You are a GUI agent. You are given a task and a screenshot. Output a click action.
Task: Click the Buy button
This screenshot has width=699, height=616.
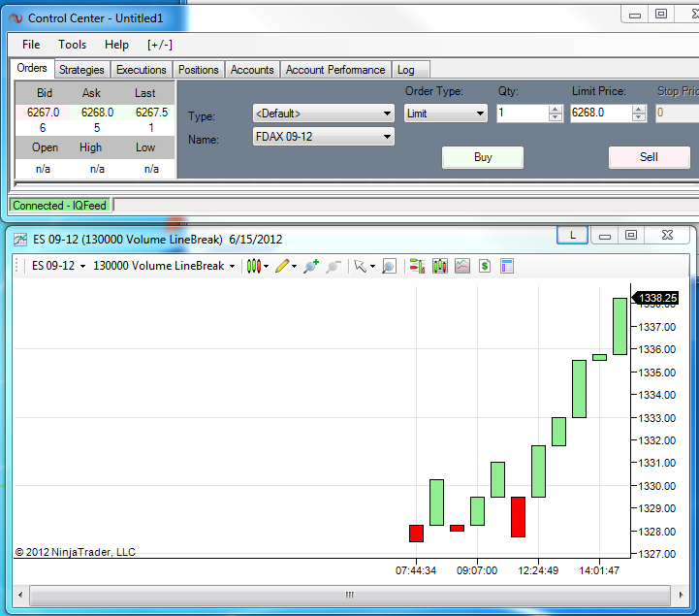click(483, 157)
